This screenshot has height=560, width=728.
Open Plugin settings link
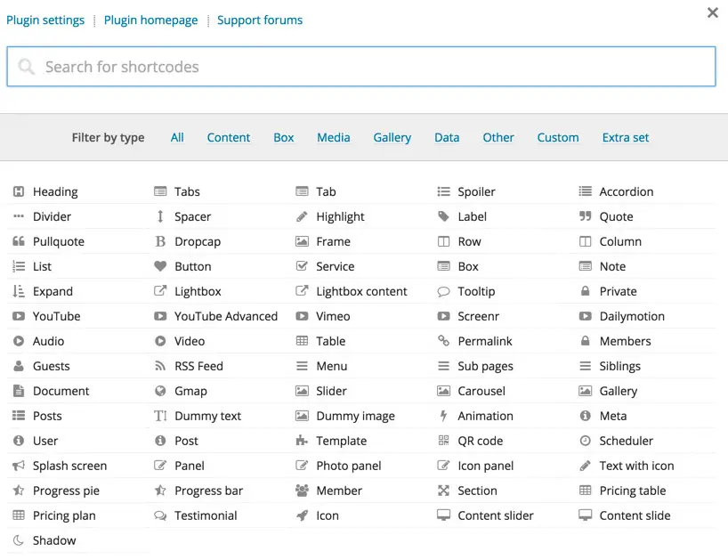click(45, 20)
